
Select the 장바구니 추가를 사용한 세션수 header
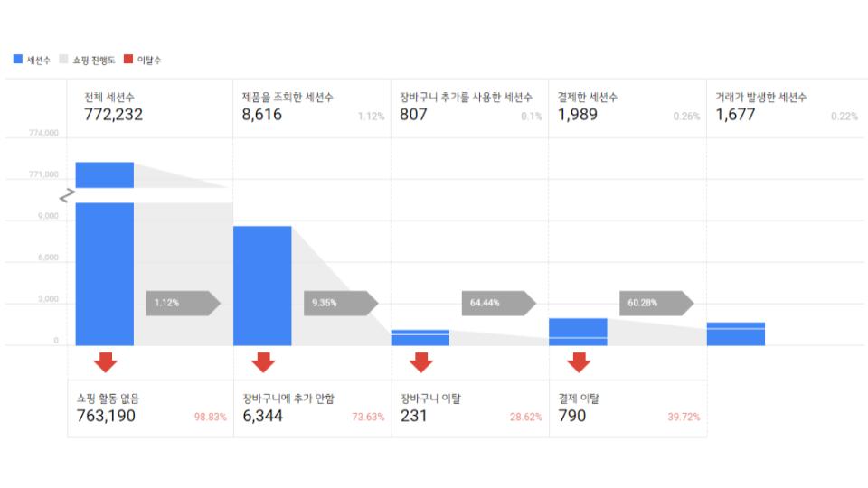click(x=466, y=107)
